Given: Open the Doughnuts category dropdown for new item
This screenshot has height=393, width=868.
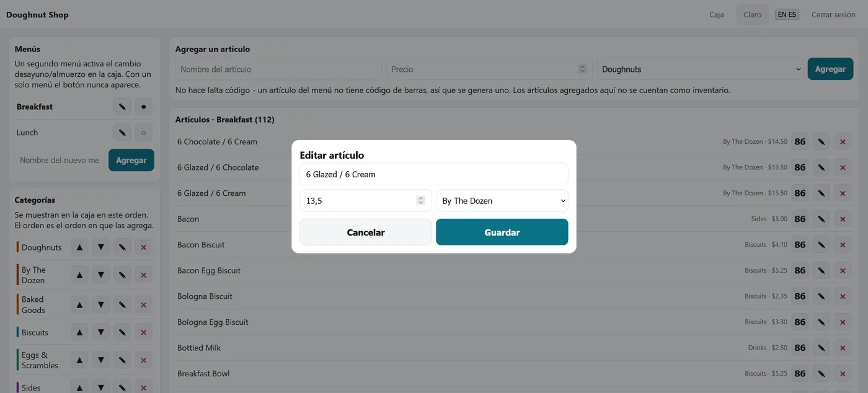Looking at the screenshot, I should pyautogui.click(x=700, y=69).
